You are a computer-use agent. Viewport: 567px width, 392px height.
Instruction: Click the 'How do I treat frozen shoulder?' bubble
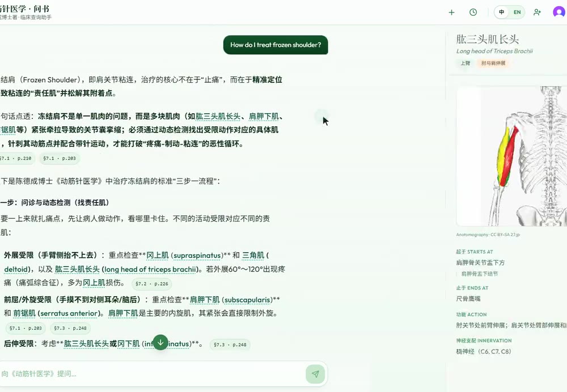(276, 45)
